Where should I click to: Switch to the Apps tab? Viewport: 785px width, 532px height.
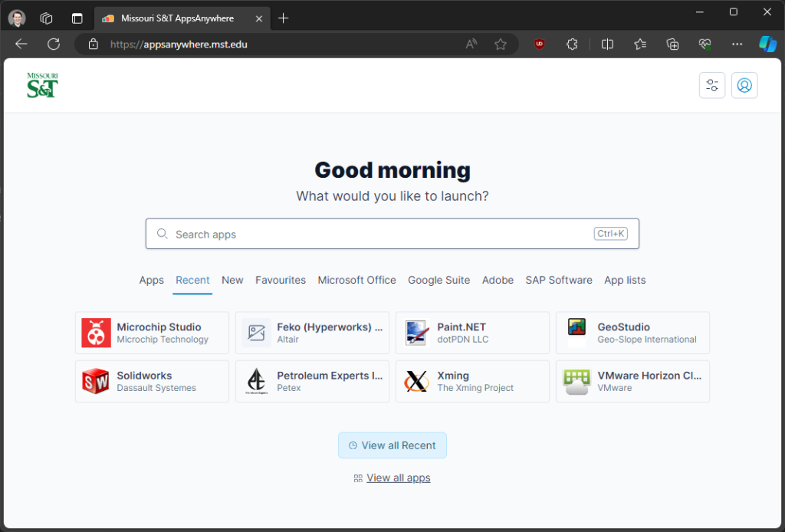click(151, 281)
